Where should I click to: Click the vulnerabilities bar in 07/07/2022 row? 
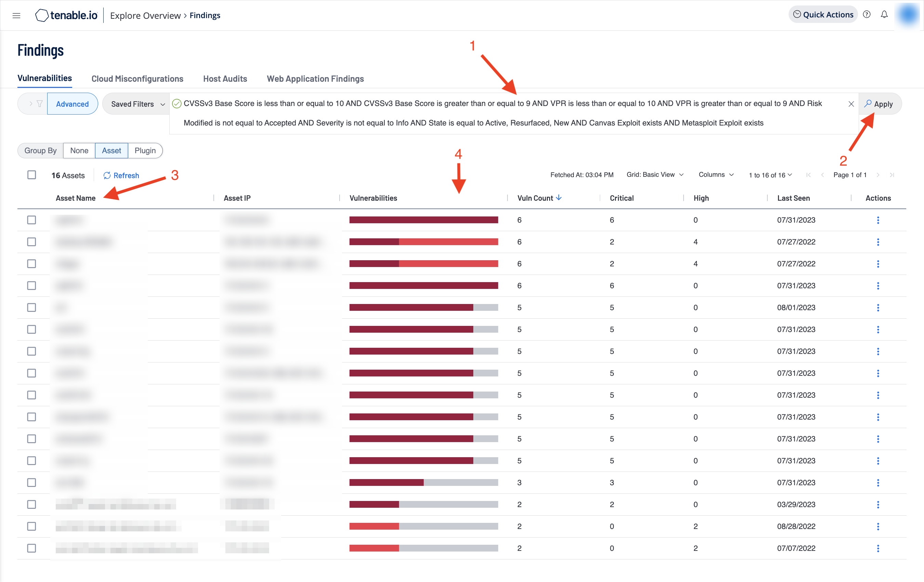[424, 548]
